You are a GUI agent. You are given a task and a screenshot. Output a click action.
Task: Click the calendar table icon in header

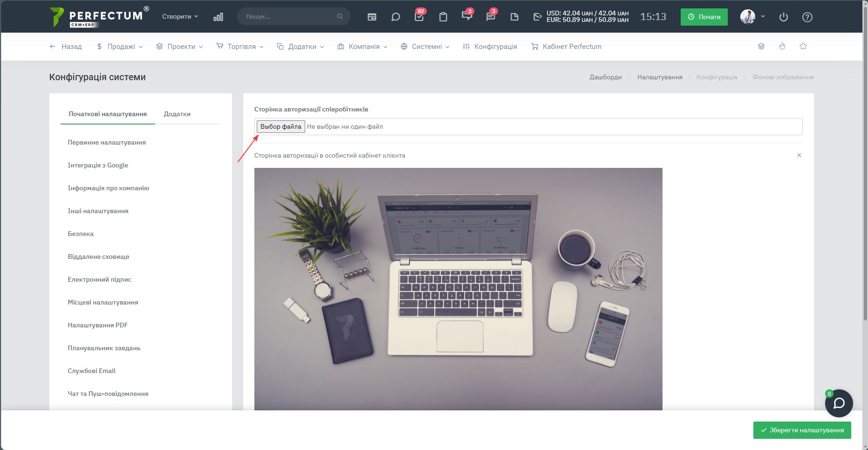pos(372,17)
